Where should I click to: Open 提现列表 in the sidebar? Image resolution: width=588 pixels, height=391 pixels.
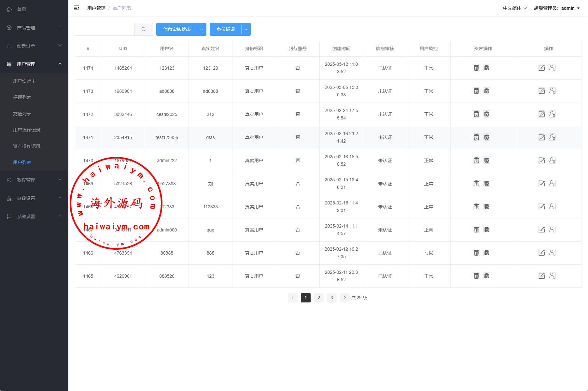tap(22, 97)
